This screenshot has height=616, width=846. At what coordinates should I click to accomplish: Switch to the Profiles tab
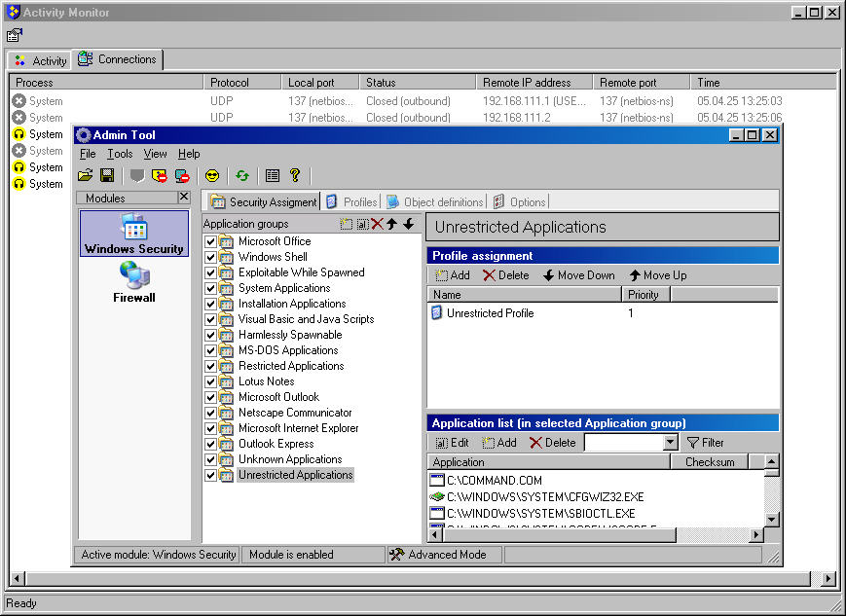coord(351,201)
